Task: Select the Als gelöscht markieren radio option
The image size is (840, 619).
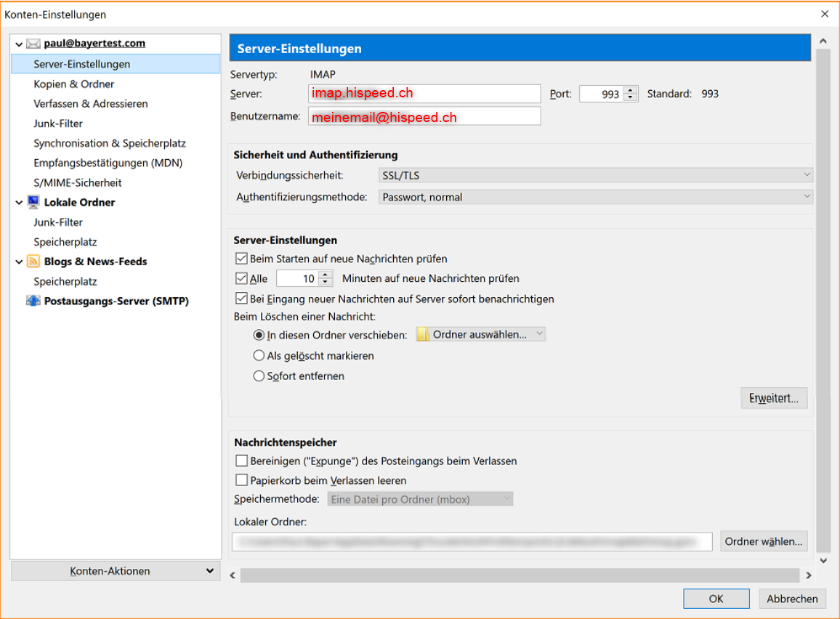Action: coord(259,356)
